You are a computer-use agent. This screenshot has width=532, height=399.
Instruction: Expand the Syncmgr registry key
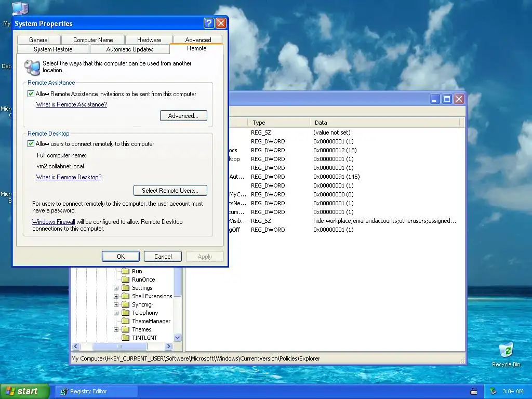(116, 304)
